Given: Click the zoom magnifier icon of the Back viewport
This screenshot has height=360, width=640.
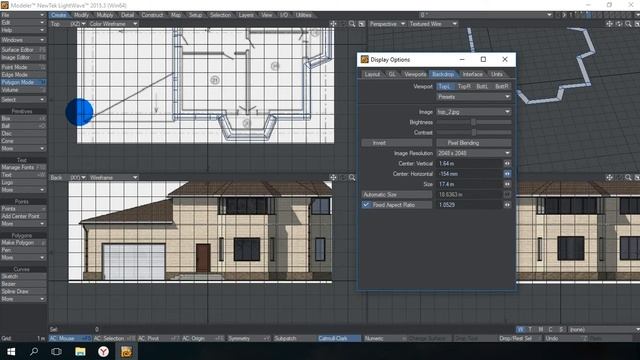Looking at the screenshot, I should [352, 178].
